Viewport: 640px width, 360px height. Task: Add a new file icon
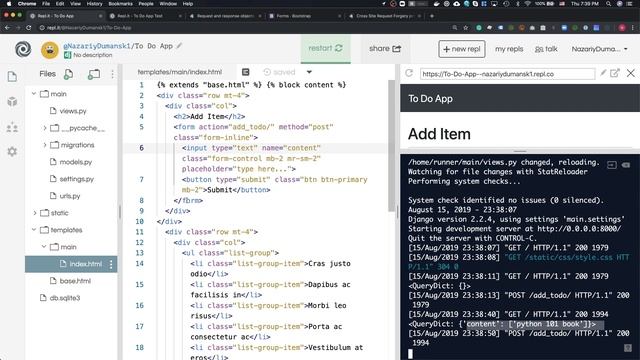click(x=69, y=74)
